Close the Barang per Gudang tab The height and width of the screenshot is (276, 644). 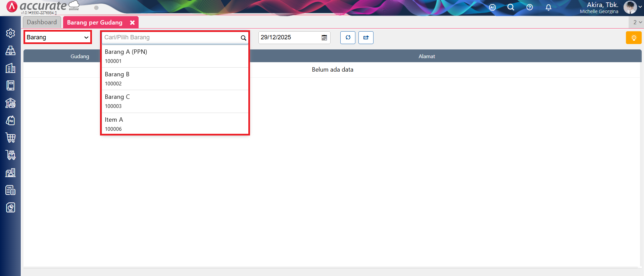tap(133, 23)
